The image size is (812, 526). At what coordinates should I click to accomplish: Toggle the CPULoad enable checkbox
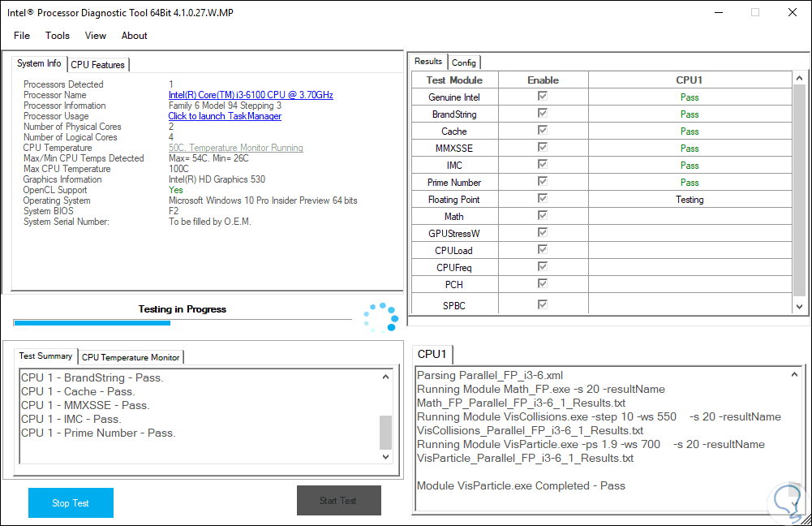click(543, 249)
